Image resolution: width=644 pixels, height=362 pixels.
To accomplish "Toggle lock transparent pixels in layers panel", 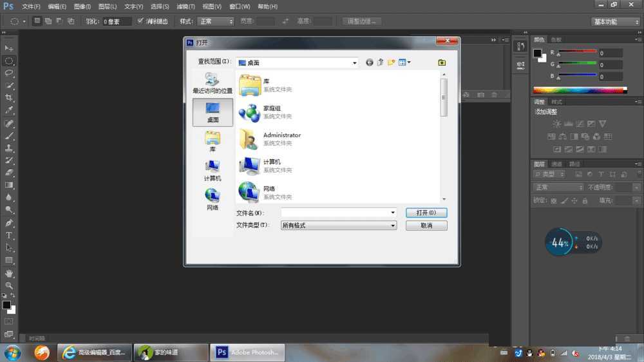I will tap(553, 201).
